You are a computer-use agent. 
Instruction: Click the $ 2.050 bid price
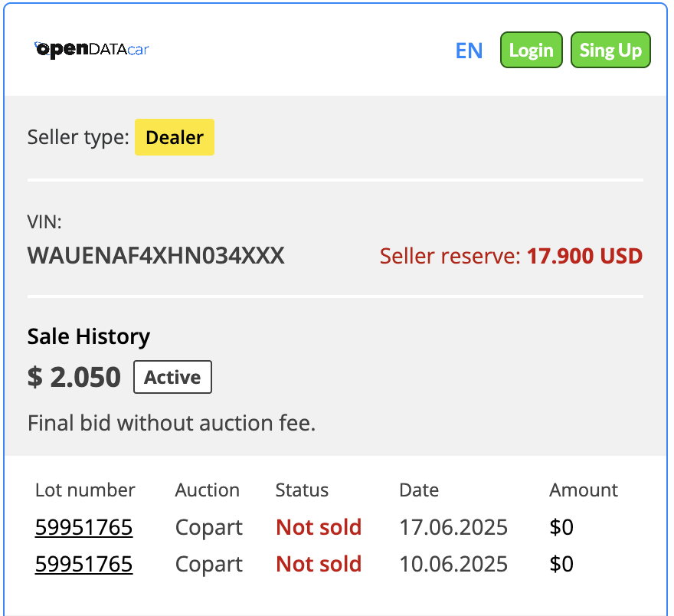coord(74,378)
